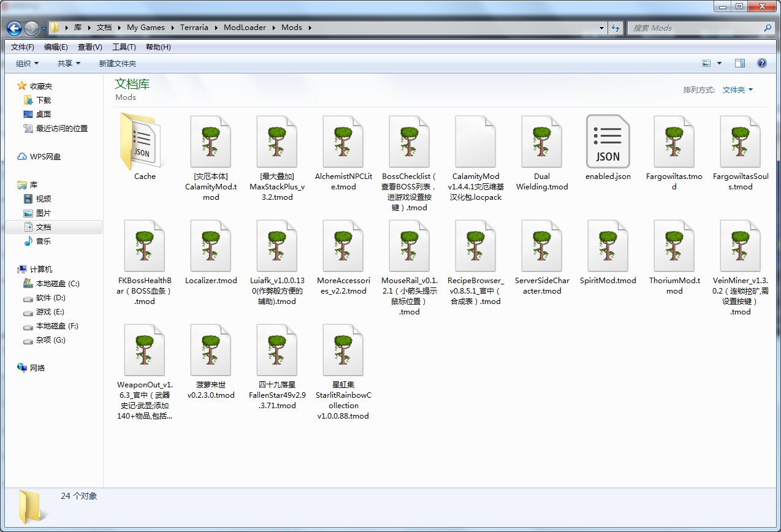
Task: Select StarlitRainbowCollection tmod file icon
Action: pyautogui.click(x=343, y=350)
